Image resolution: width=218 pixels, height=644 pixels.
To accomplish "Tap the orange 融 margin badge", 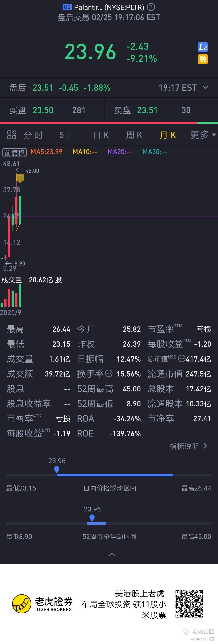I will tap(203, 59).
